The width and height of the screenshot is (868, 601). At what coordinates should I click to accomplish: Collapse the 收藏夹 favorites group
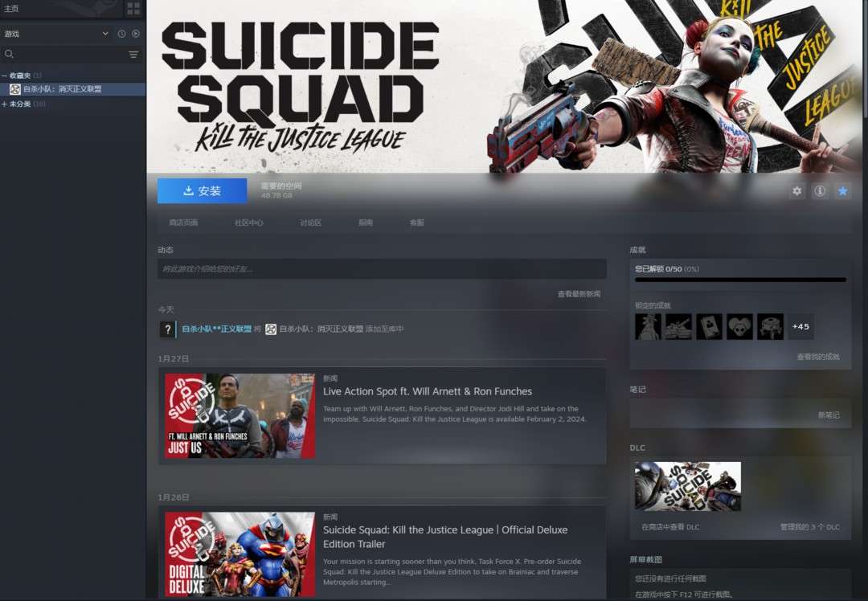tap(5, 76)
